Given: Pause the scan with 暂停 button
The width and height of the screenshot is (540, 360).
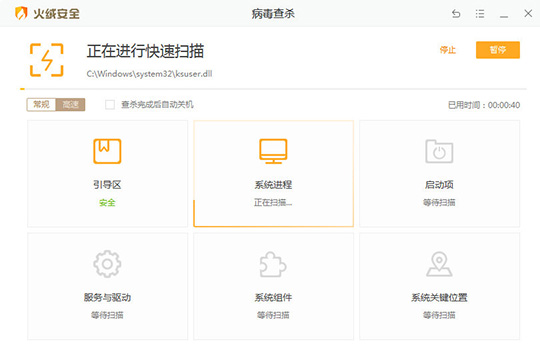Looking at the screenshot, I should (498, 50).
